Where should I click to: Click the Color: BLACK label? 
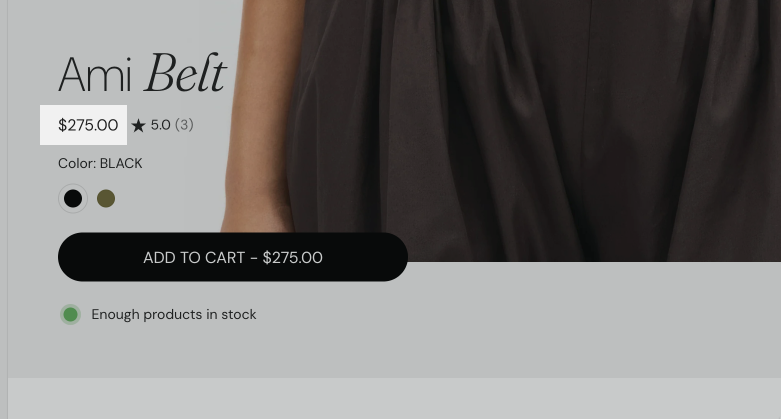[x=100, y=163]
